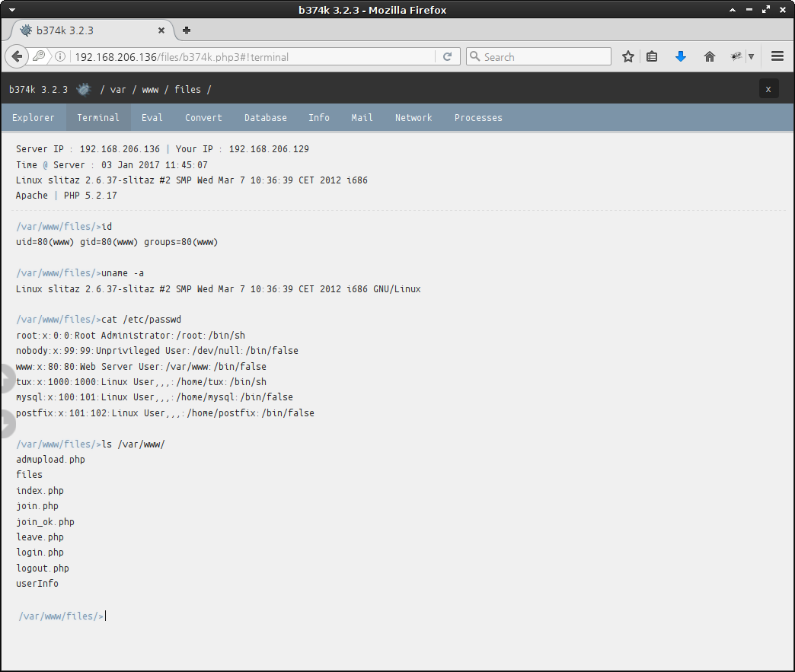Shade the window with the title bar up arrow
The height and width of the screenshot is (672, 795).
[733, 10]
